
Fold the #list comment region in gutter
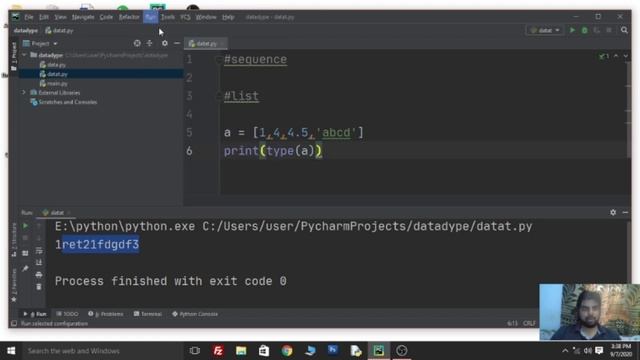219,96
